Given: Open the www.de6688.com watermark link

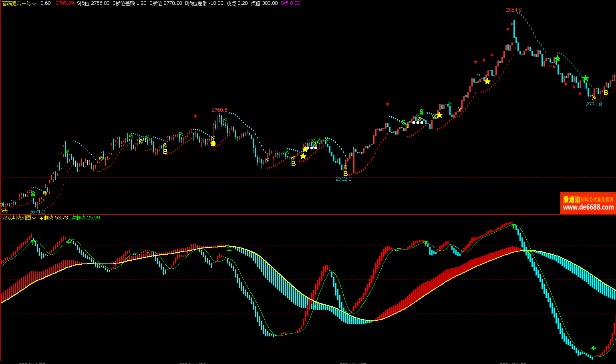Looking at the screenshot, I should tap(588, 207).
